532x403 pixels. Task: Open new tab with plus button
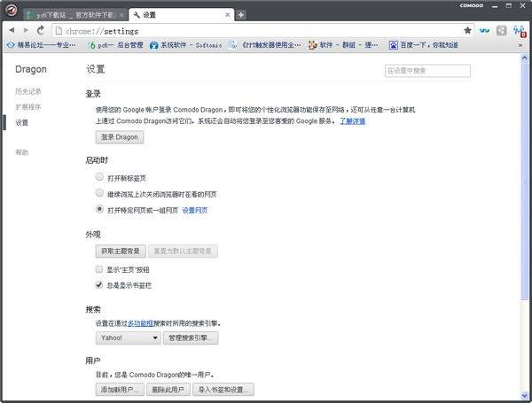point(241,15)
